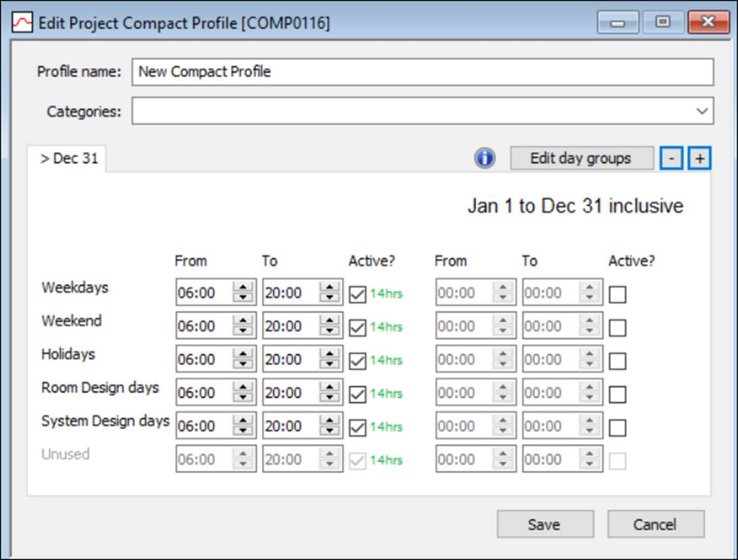Click the Weekdays row label
This screenshot has height=560, width=738.
(x=75, y=287)
